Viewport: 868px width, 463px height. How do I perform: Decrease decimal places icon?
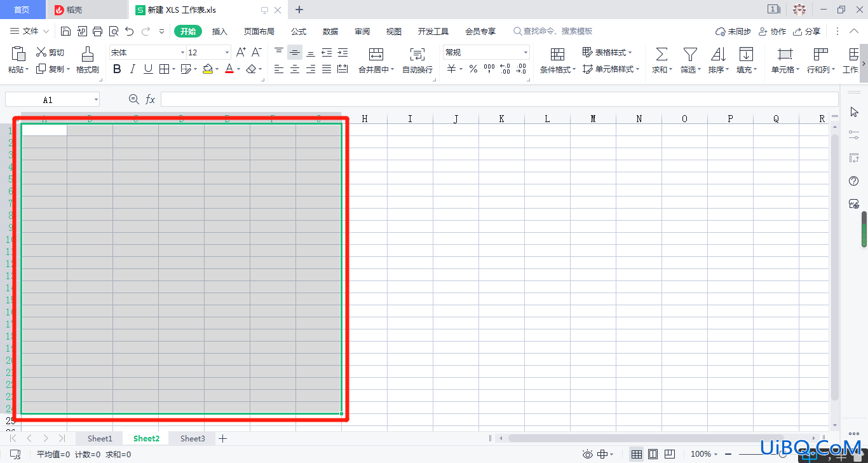[x=521, y=69]
